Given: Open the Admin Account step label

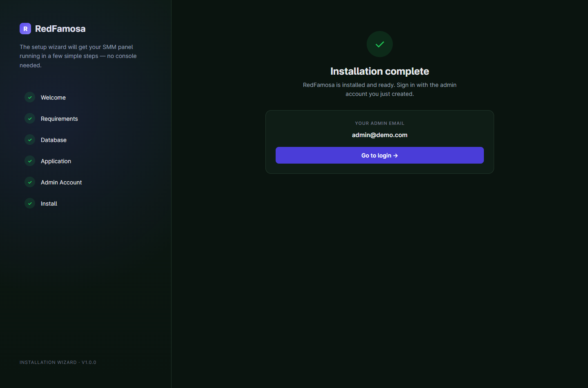Looking at the screenshot, I should click(x=61, y=182).
